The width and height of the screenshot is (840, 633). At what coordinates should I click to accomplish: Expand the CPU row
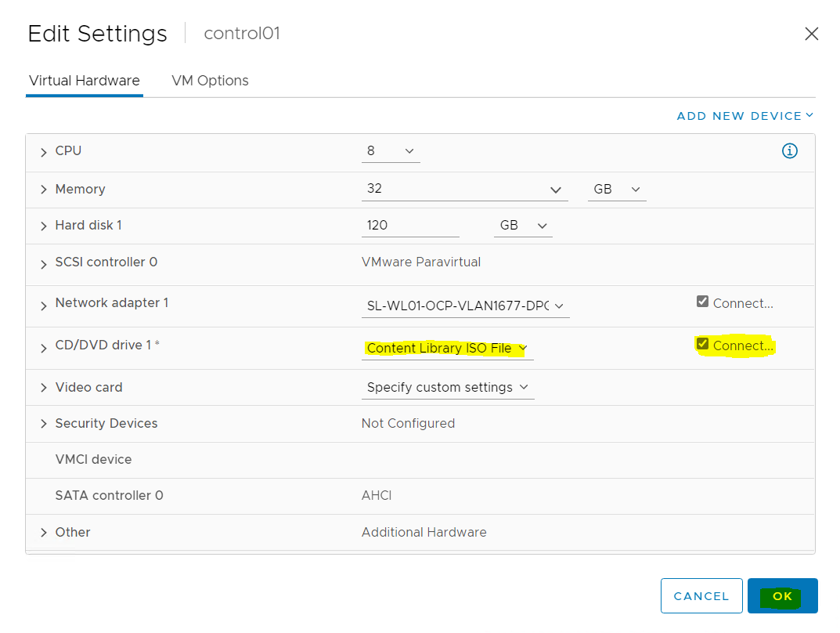pyautogui.click(x=44, y=153)
